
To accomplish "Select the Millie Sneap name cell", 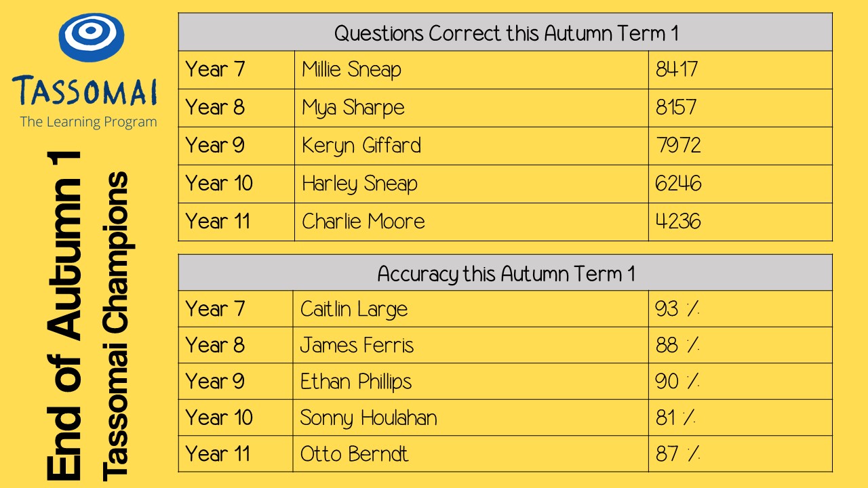I will pyautogui.click(x=471, y=70).
